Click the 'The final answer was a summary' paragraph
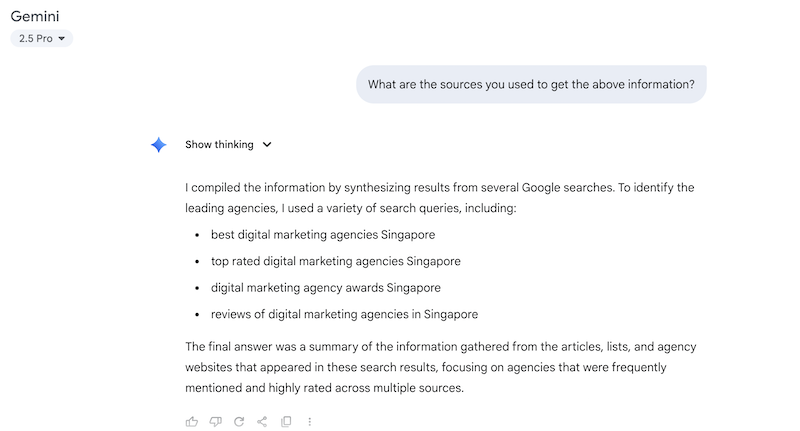The image size is (800, 431). tap(440, 347)
